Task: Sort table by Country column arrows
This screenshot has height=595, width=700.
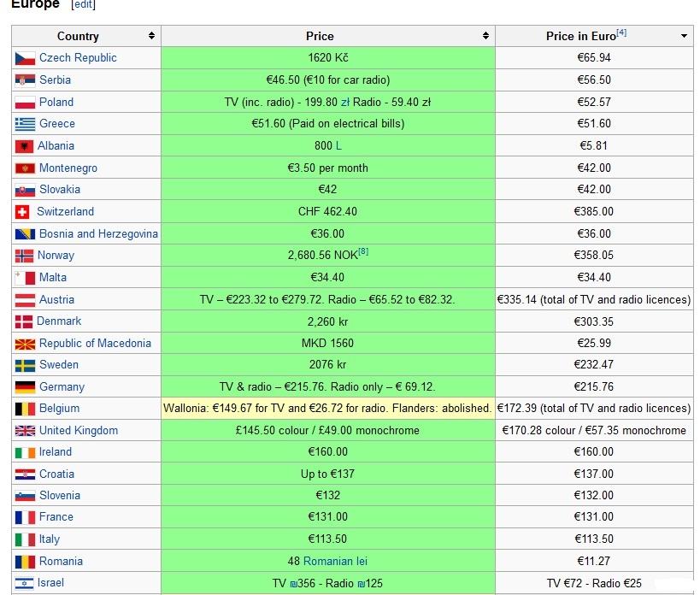Action: click(x=152, y=36)
